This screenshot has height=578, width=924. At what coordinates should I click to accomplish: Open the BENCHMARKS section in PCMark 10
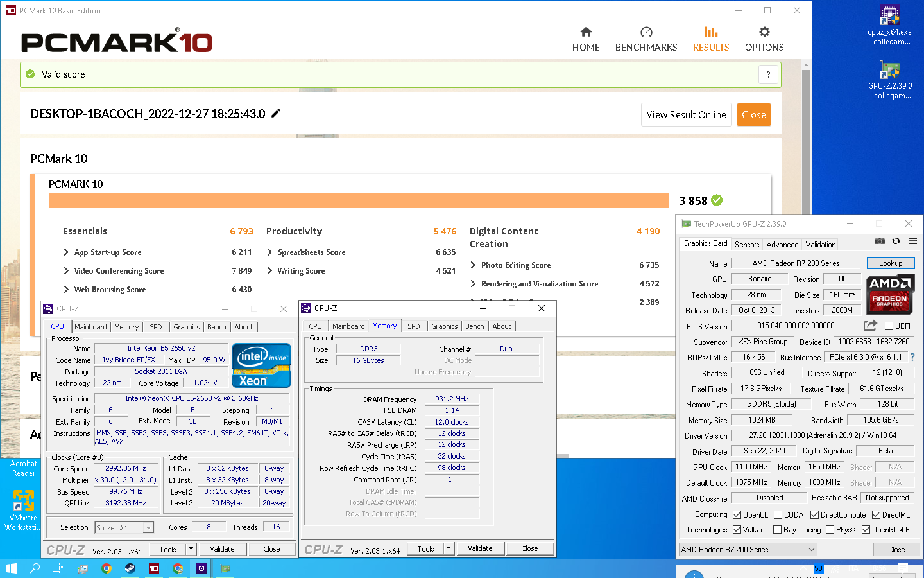pos(646,39)
